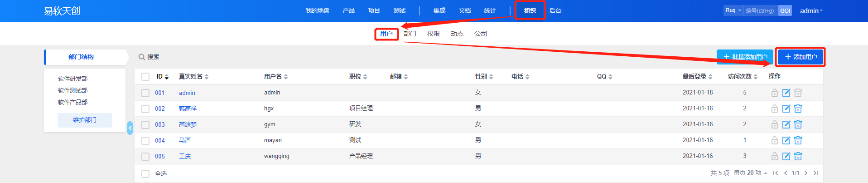Select 软件测试部 in department tree
The image size is (868, 183).
72,90
